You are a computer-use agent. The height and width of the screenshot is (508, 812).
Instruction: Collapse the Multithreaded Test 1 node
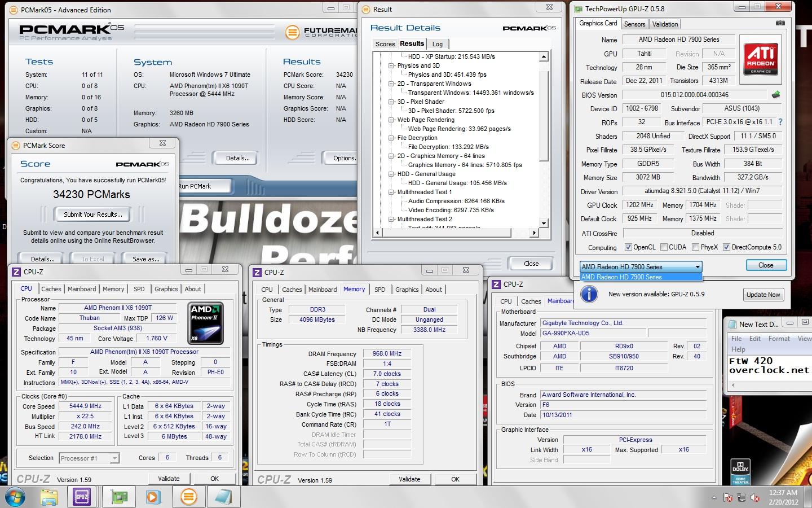click(391, 192)
